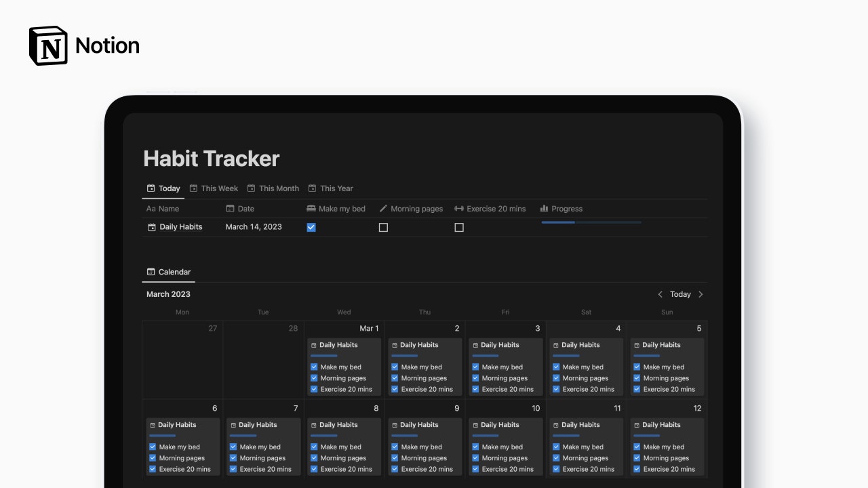Screen dimensions: 868x488
Task: Click the page icon on day 10 card
Action: point(475,425)
